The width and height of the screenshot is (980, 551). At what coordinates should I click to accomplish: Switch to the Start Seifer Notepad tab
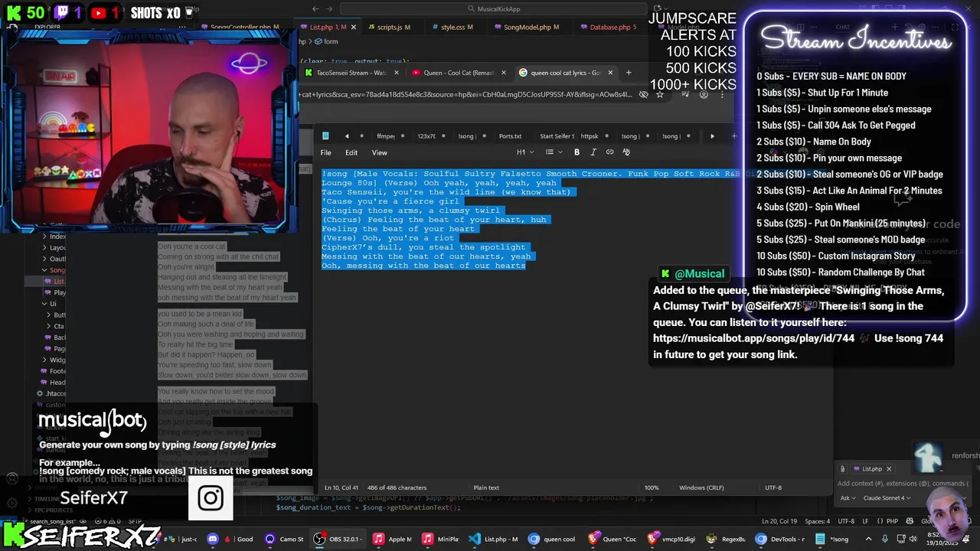tap(557, 136)
